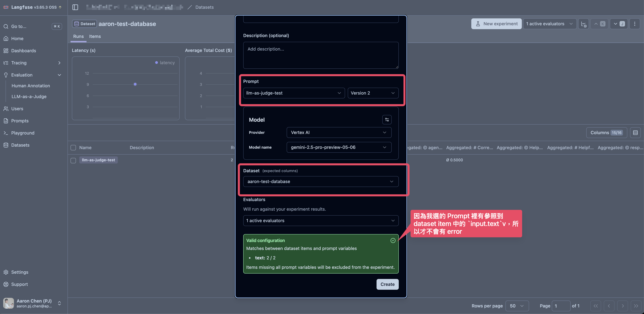Click the chart settings icon

coord(584,24)
